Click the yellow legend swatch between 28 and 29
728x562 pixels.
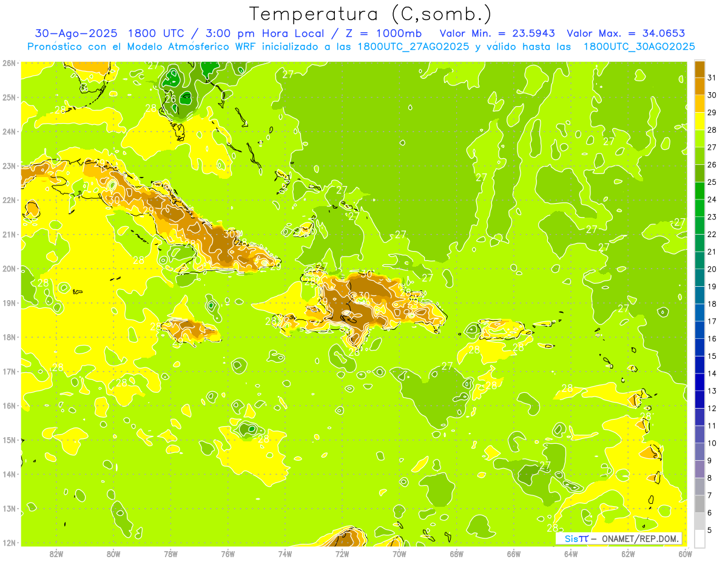(x=699, y=121)
